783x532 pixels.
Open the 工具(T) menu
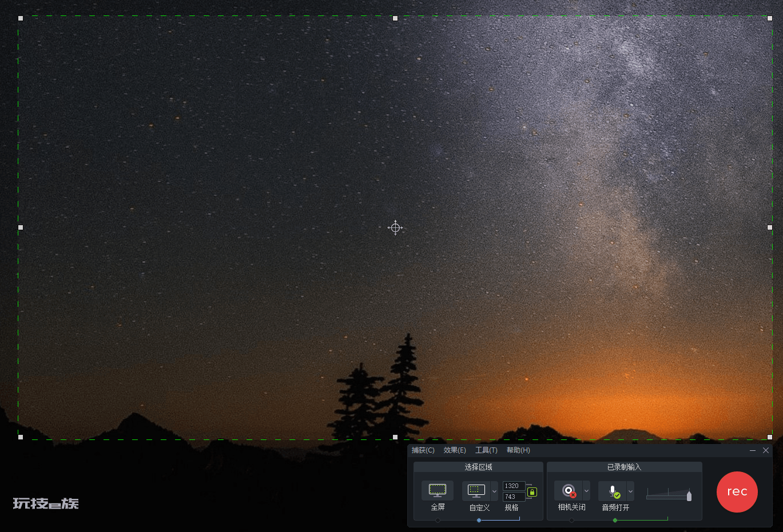pos(486,450)
